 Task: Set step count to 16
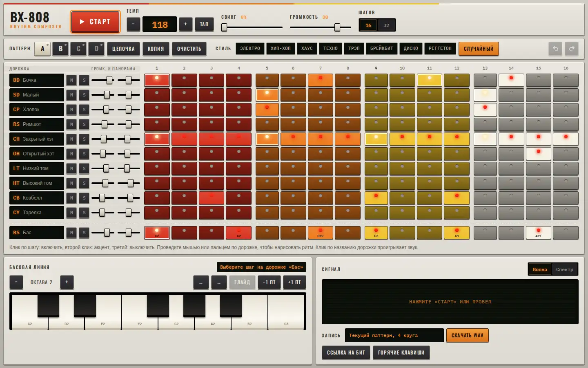pos(368,25)
